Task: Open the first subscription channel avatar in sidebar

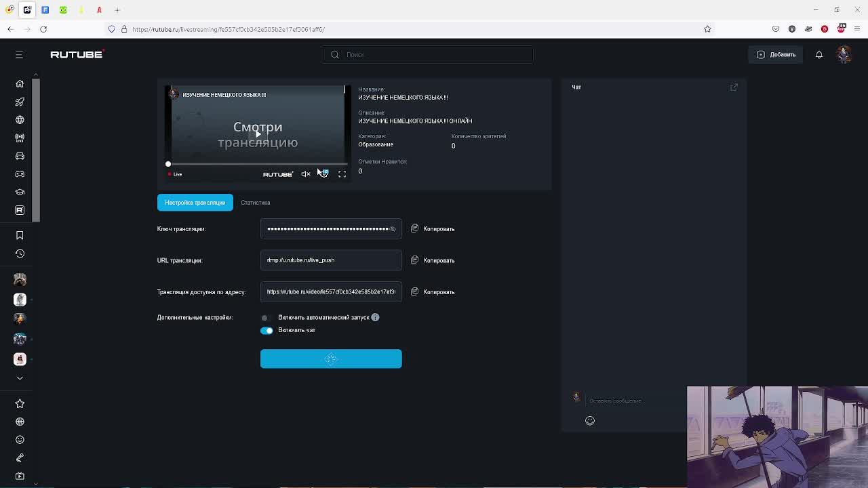Action: [x=20, y=279]
